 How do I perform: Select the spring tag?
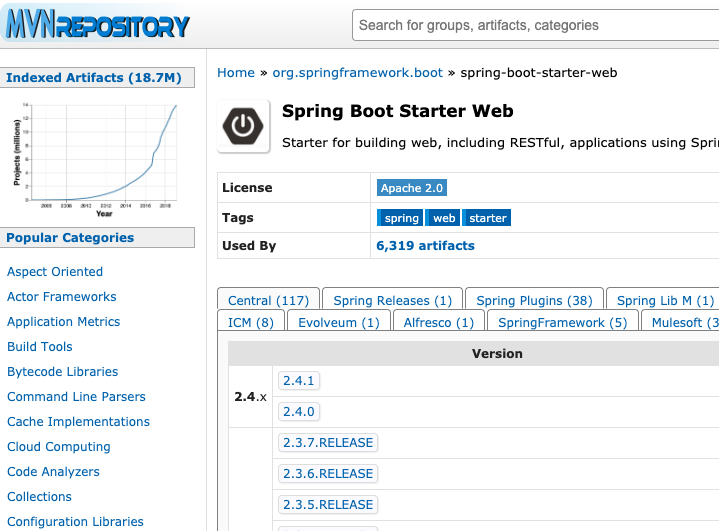[401, 218]
